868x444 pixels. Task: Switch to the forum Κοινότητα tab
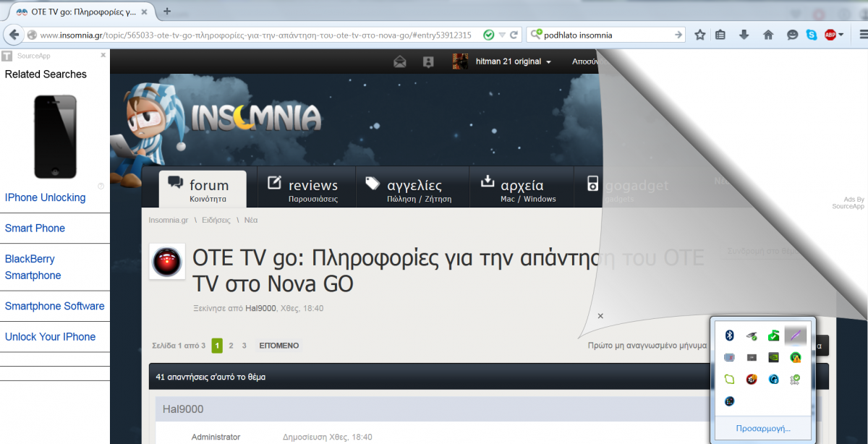click(x=203, y=189)
